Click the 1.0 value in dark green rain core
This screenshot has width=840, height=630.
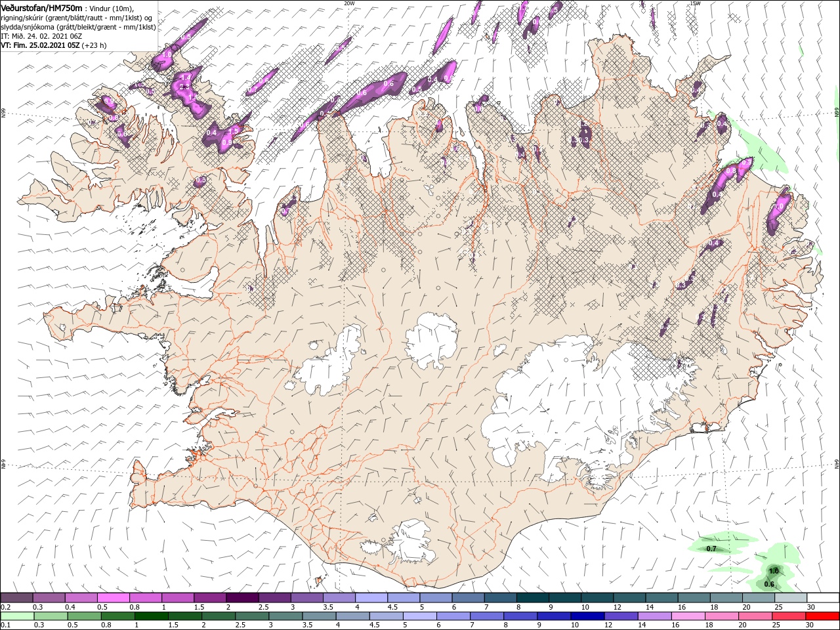pos(774,571)
